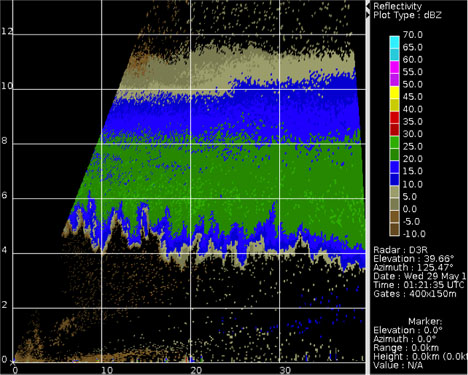Pick the bright yellow legend swatch
Image resolution: width=468 pixels, height=375 pixels.
394,93
